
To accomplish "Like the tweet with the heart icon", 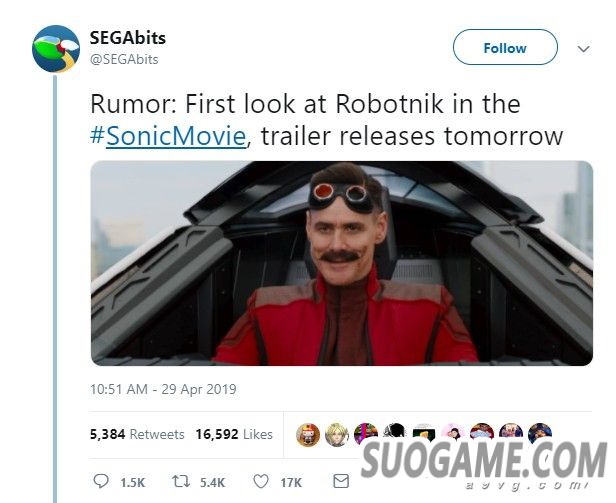I will (x=261, y=481).
